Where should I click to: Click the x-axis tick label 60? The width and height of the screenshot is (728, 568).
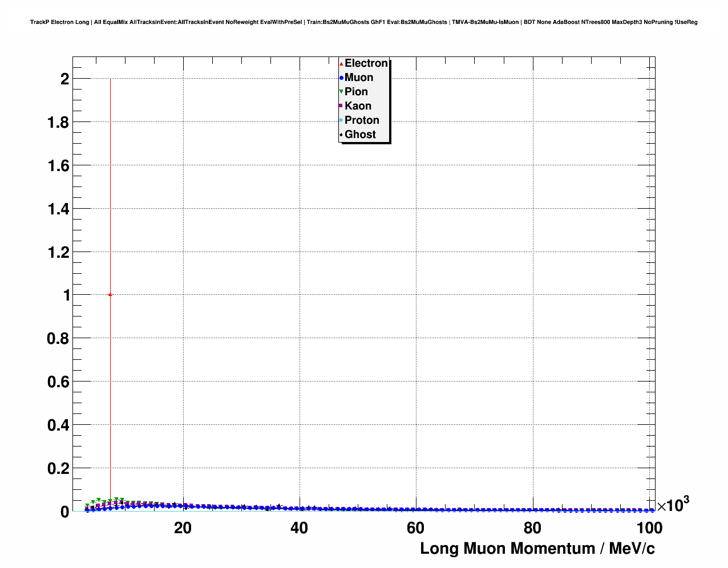click(415, 528)
